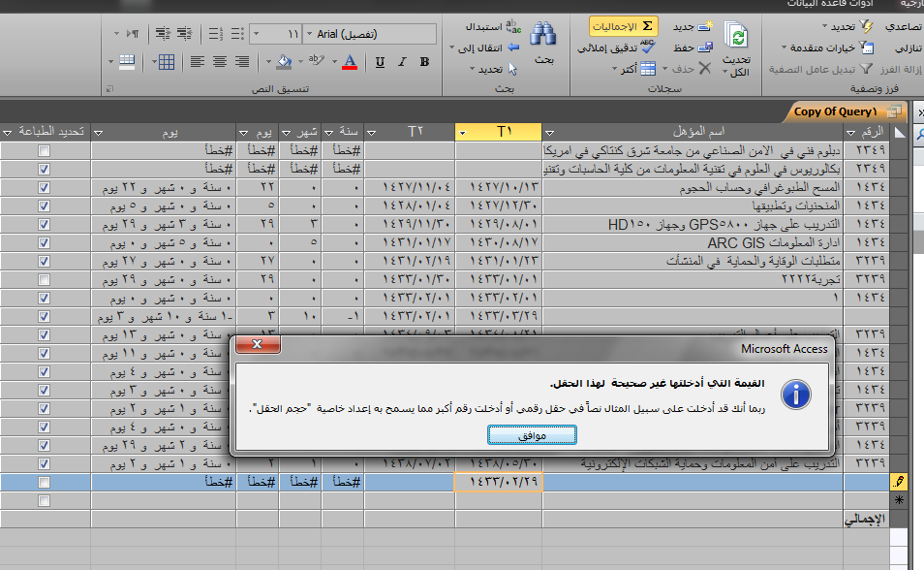Switch to the Copy Of Query1 tab
The image size is (924, 570).
click(844, 111)
